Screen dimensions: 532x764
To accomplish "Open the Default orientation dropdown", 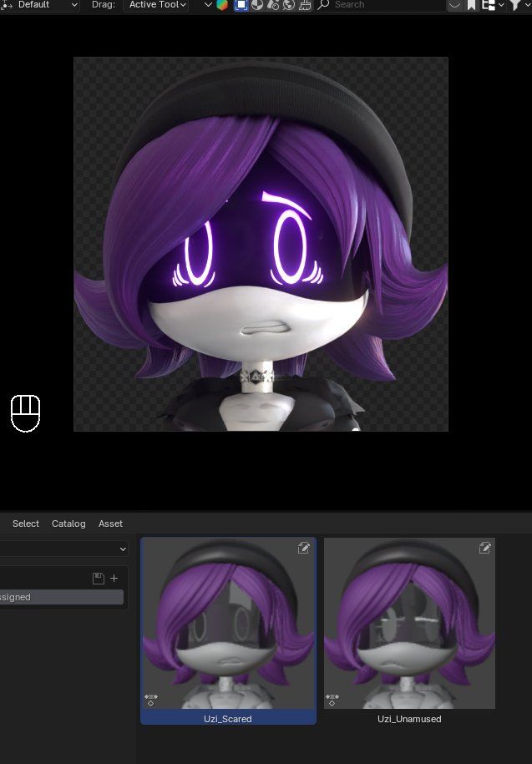I will click(x=39, y=5).
